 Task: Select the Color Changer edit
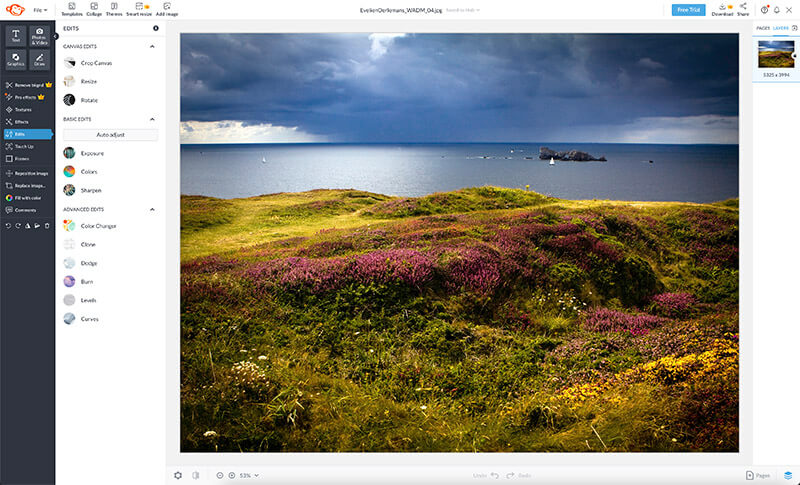98,226
